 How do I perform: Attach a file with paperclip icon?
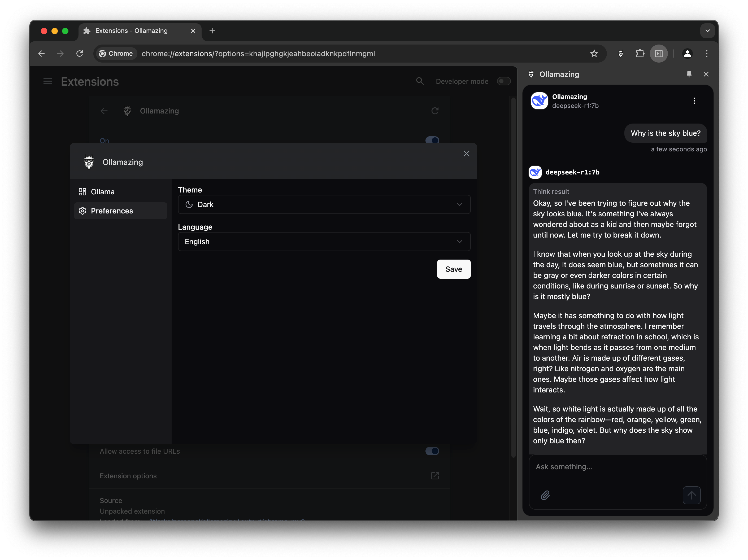click(545, 495)
